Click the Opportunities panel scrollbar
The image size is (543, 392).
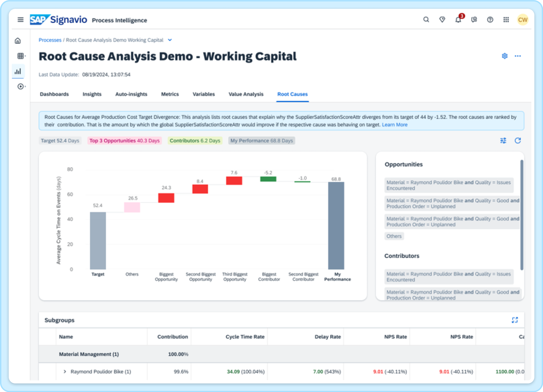point(521,215)
